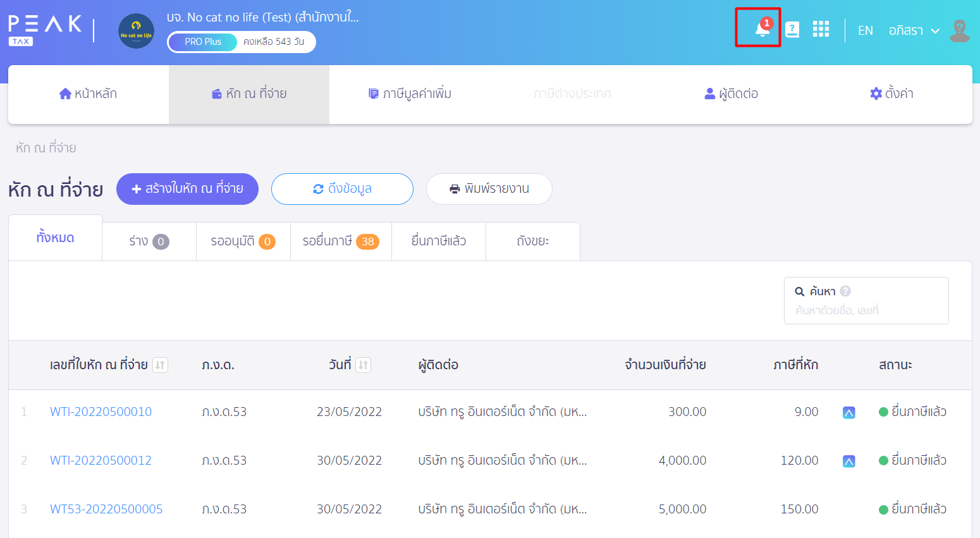Click the ผู้ติดต่อ column header
This screenshot has width=980, height=538.
tap(438, 365)
